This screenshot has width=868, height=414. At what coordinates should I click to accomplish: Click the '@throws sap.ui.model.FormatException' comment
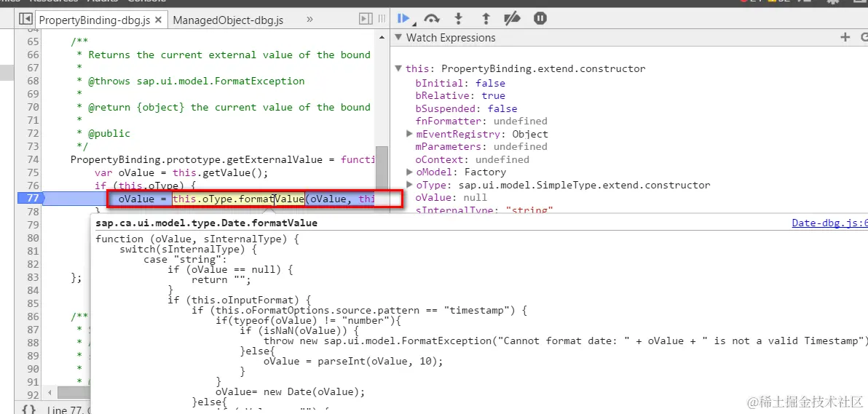(197, 81)
